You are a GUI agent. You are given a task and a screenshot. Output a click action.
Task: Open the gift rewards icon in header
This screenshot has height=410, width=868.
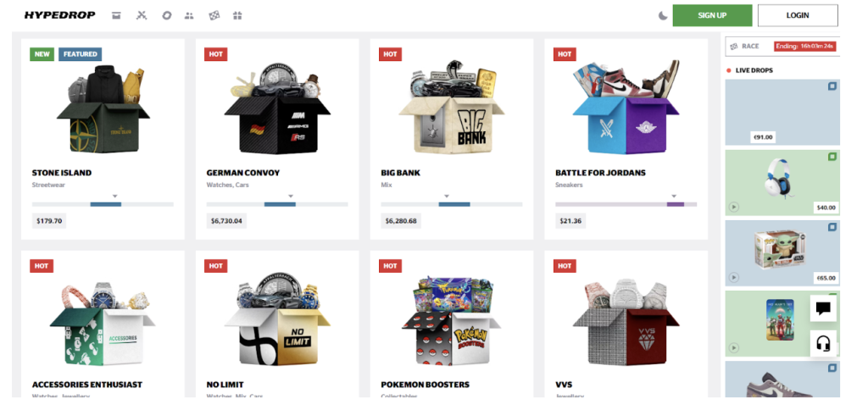tap(237, 15)
